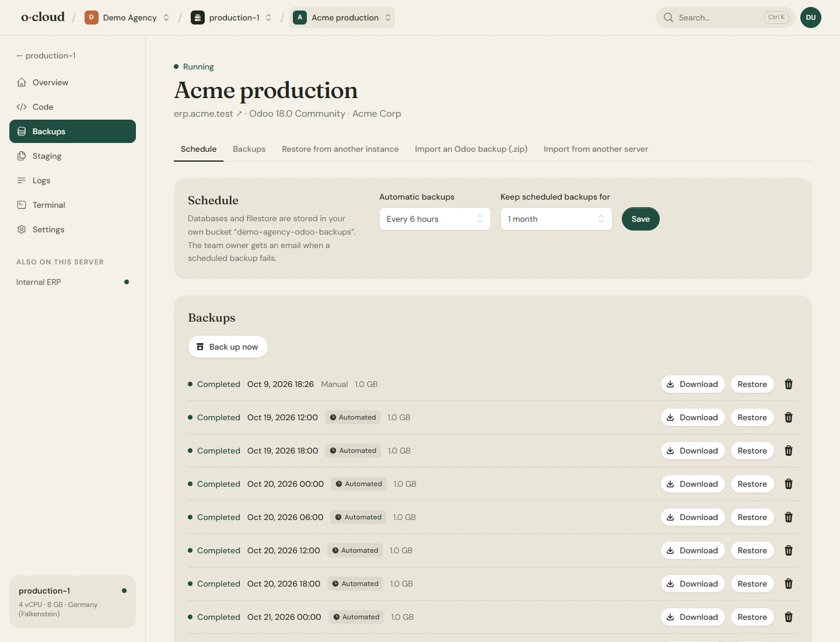Open the Demo Agency team switcher
Viewport: 840px width, 642px height.
127,18
